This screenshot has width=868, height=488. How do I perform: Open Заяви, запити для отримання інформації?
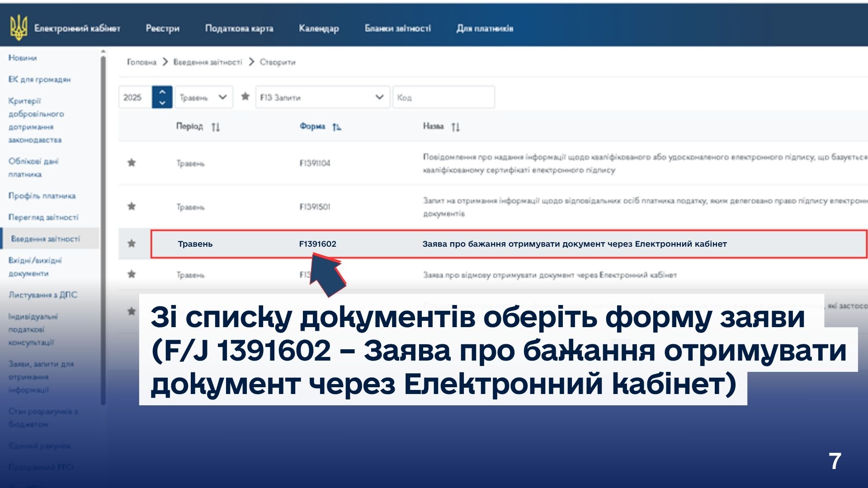point(41,377)
